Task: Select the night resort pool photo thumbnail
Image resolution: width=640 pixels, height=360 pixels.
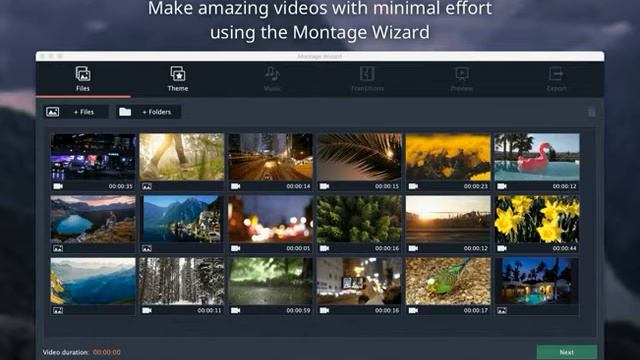Action: 537,281
